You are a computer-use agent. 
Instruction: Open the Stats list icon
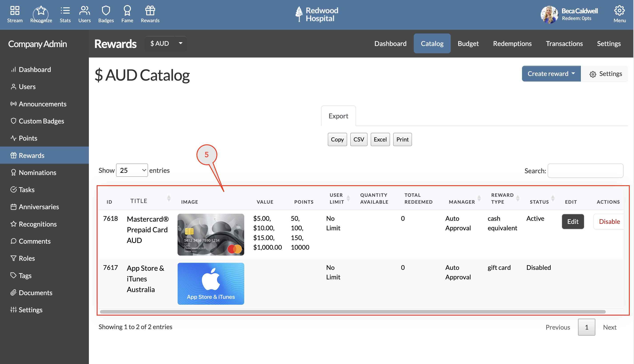65,14
